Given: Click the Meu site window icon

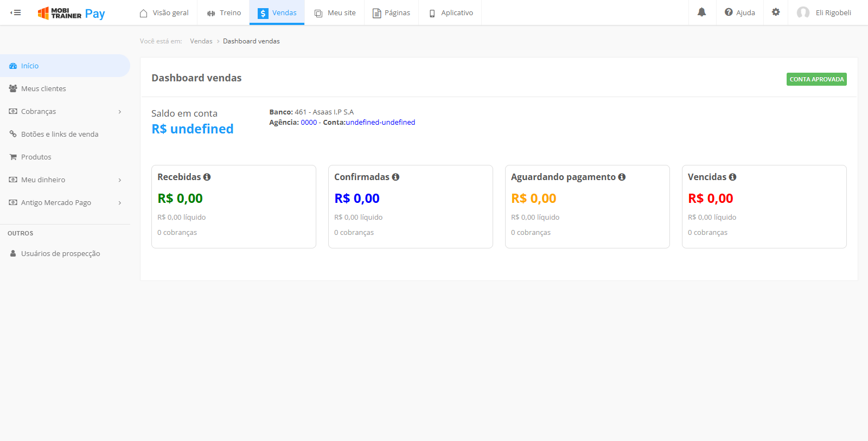Looking at the screenshot, I should coord(318,13).
